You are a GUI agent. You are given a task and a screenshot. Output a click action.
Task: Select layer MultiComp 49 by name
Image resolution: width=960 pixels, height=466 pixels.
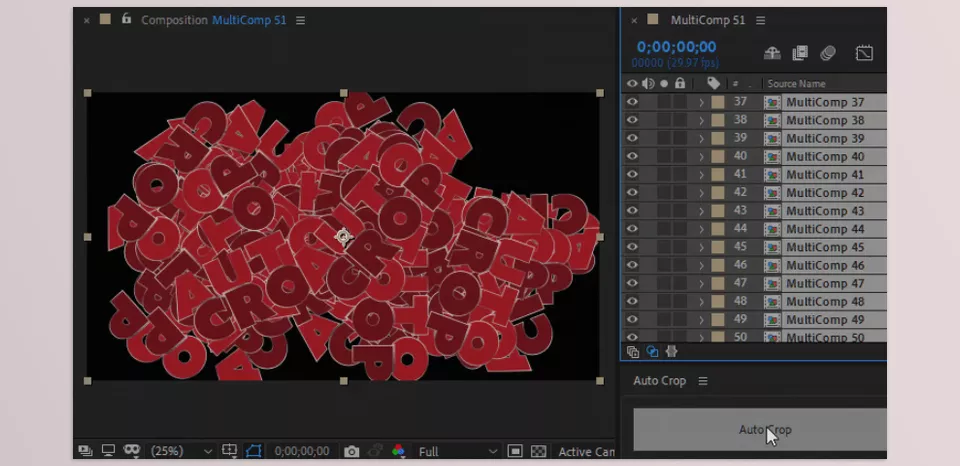coord(825,320)
